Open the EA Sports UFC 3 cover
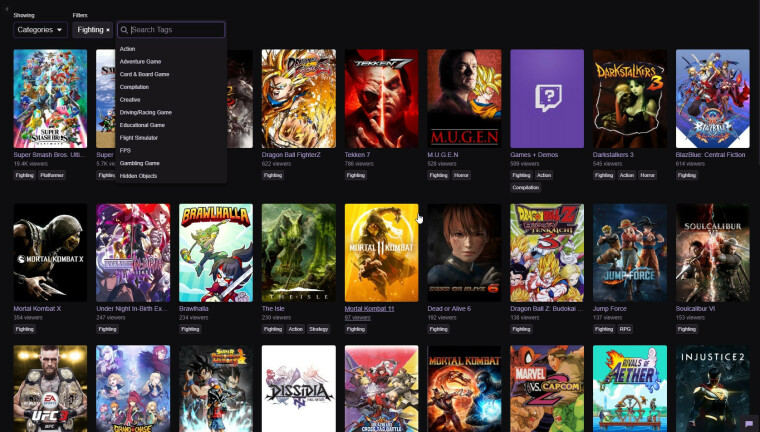Screen dimensions: 760x432 50,388
